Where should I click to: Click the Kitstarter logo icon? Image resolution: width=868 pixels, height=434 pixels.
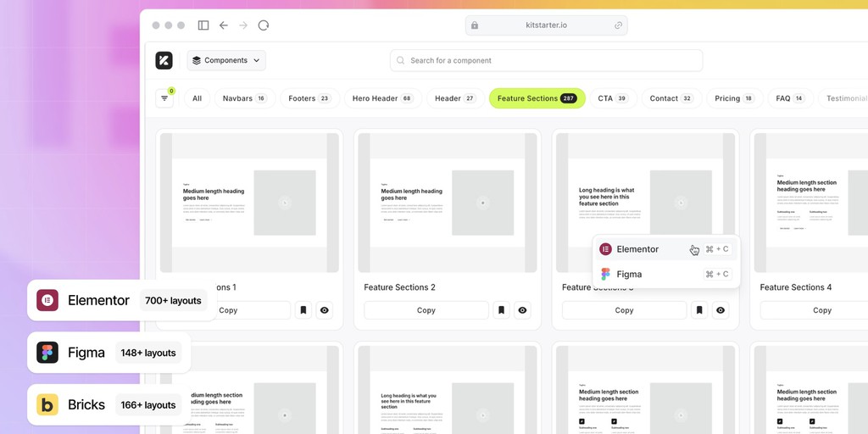(164, 60)
